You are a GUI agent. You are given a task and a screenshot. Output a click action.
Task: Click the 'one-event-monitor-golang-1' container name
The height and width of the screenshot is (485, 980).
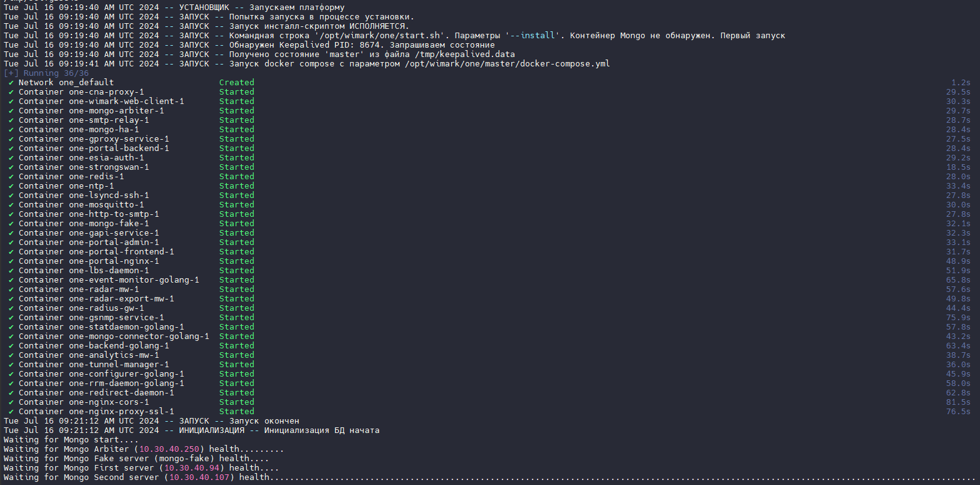click(134, 280)
